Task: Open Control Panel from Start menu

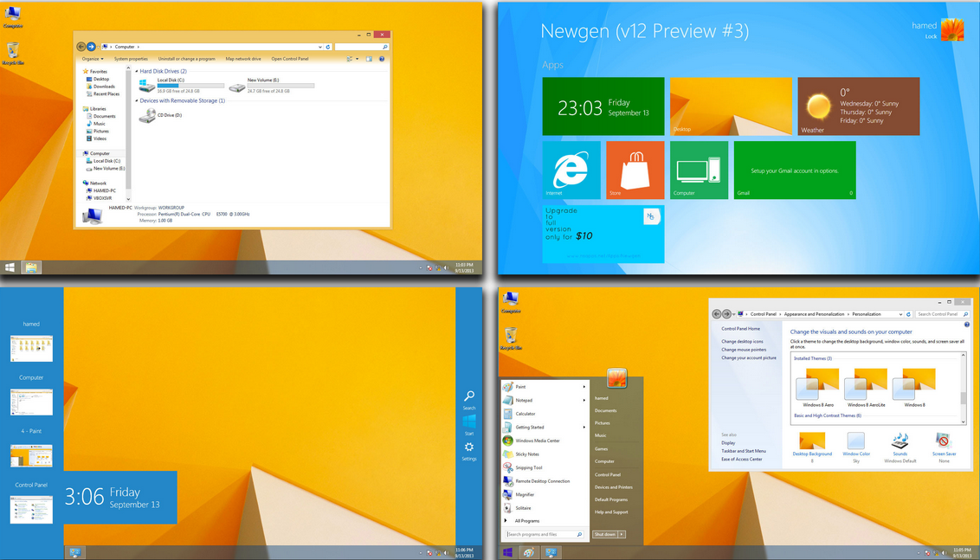Action: [608, 475]
